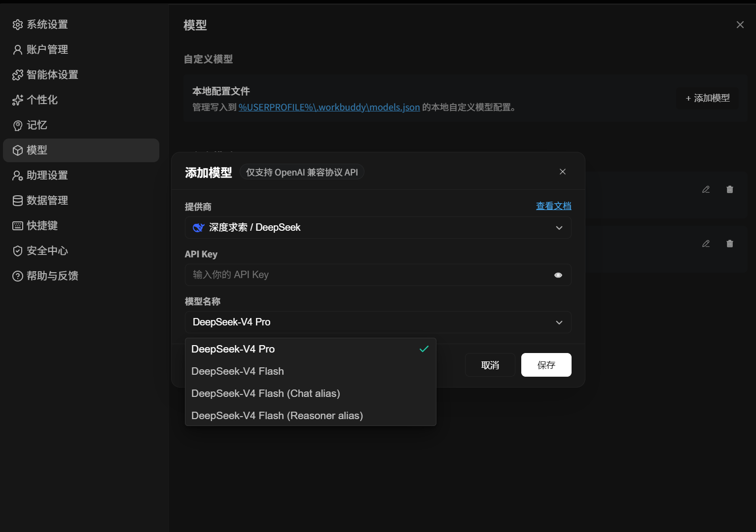Open 快捷键 settings
Viewport: 756px width, 532px height.
81,226
